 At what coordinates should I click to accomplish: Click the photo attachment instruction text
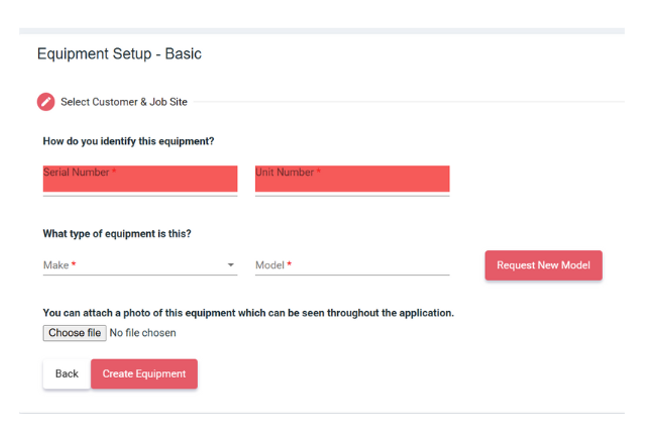point(248,313)
